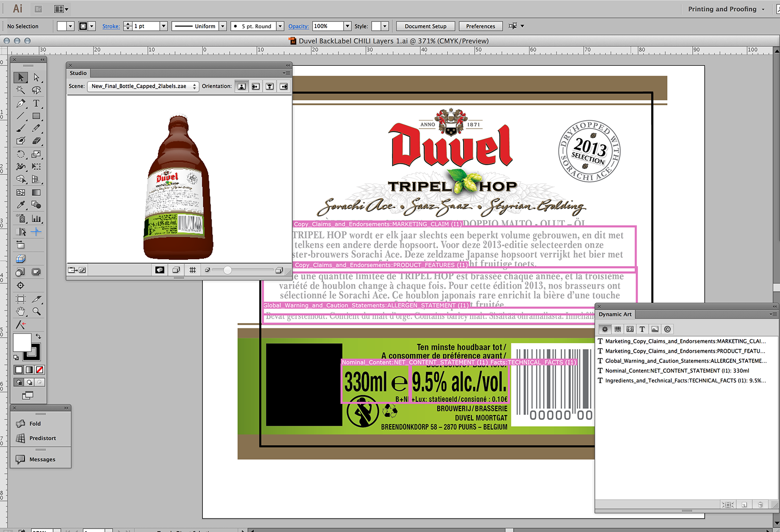The image size is (780, 532).
Task: Select the Scale tool
Action: [x=37, y=154]
